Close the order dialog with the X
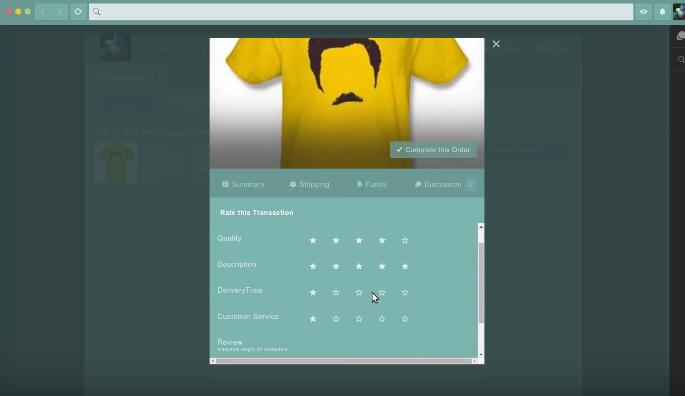This screenshot has height=396, width=685. pos(496,44)
